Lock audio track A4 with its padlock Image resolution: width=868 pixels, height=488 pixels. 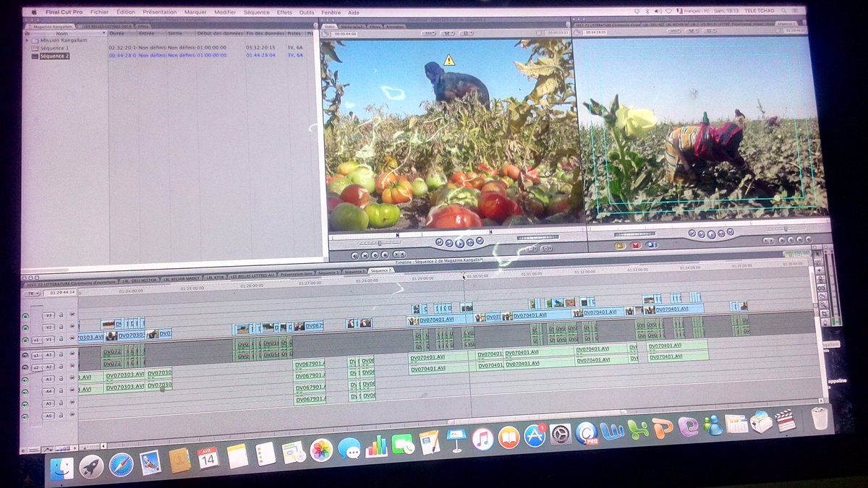tap(62, 391)
